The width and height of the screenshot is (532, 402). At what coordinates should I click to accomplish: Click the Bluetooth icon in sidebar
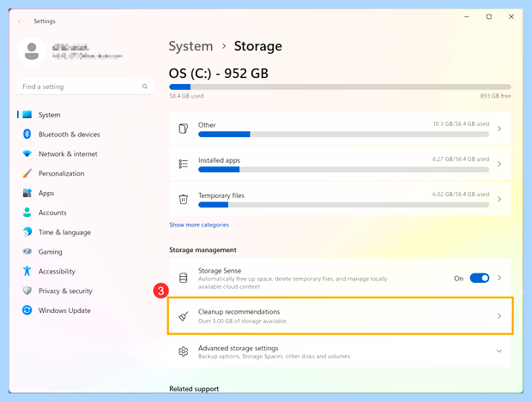tap(27, 134)
